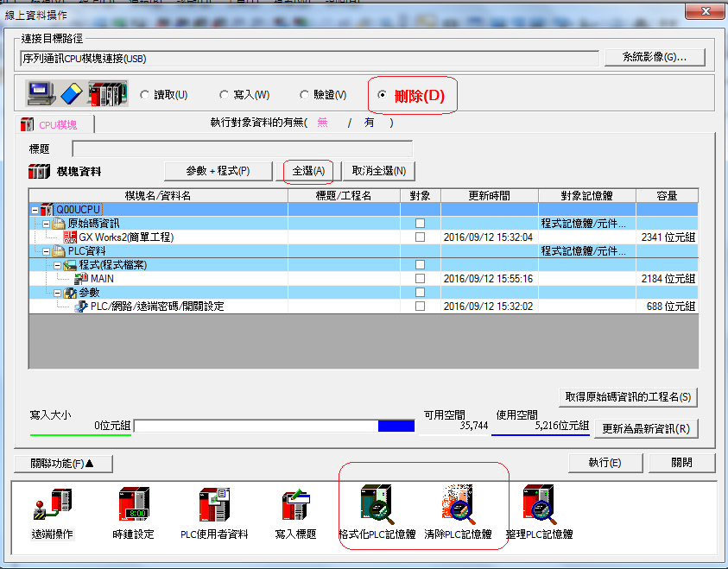Collapse the PLC資料 tree branch
This screenshot has height=569, width=728.
[47, 251]
